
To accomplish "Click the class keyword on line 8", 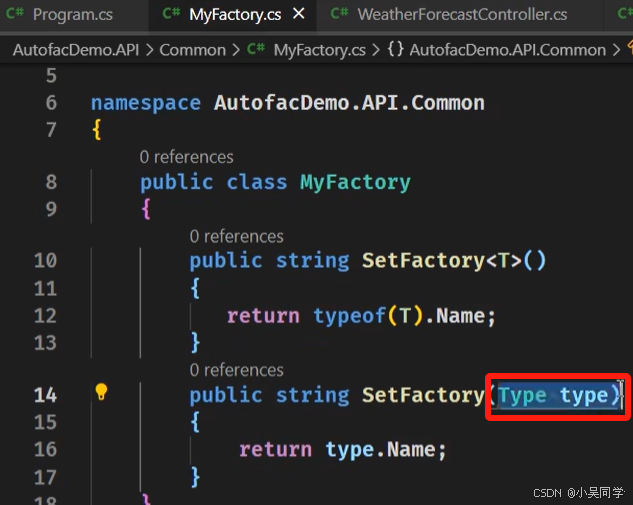I will click(x=257, y=182).
